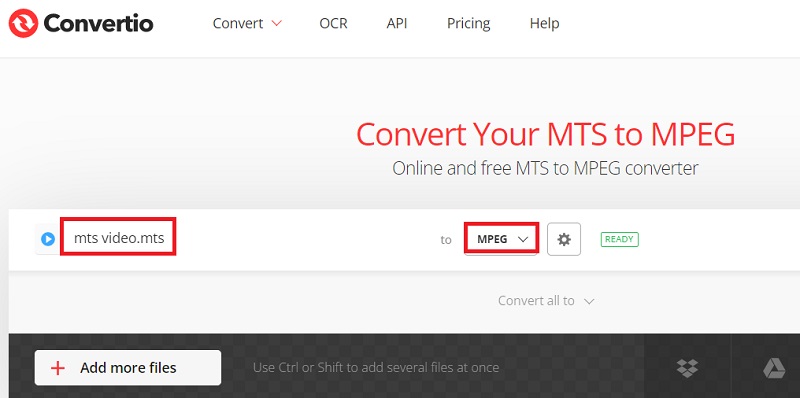The height and width of the screenshot is (398, 800).
Task: Expand the Convert dropdown chevron
Action: (x=277, y=23)
